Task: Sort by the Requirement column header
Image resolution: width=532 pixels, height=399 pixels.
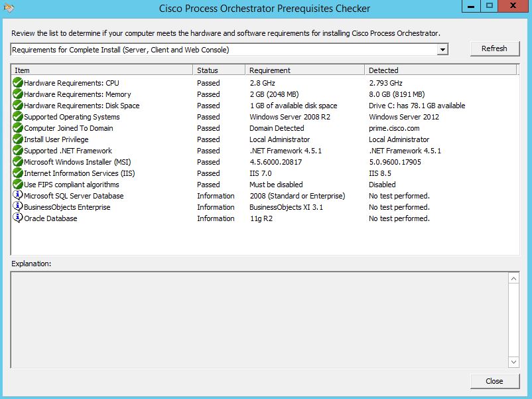Action: tap(304, 70)
